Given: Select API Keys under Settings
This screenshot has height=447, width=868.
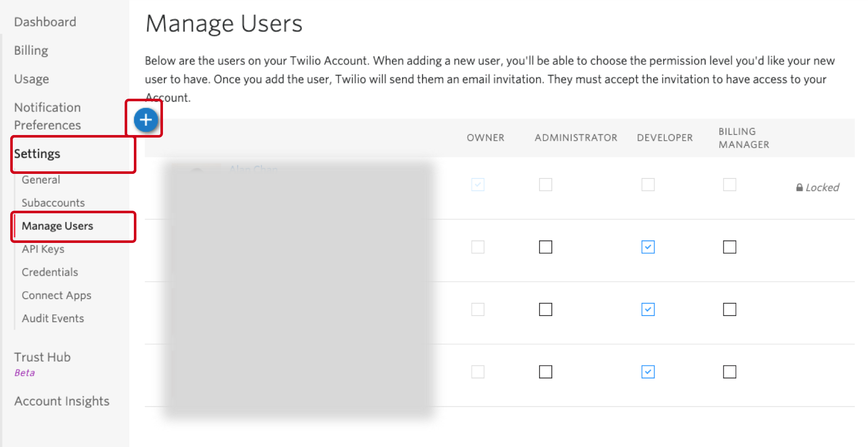Looking at the screenshot, I should coord(43,249).
